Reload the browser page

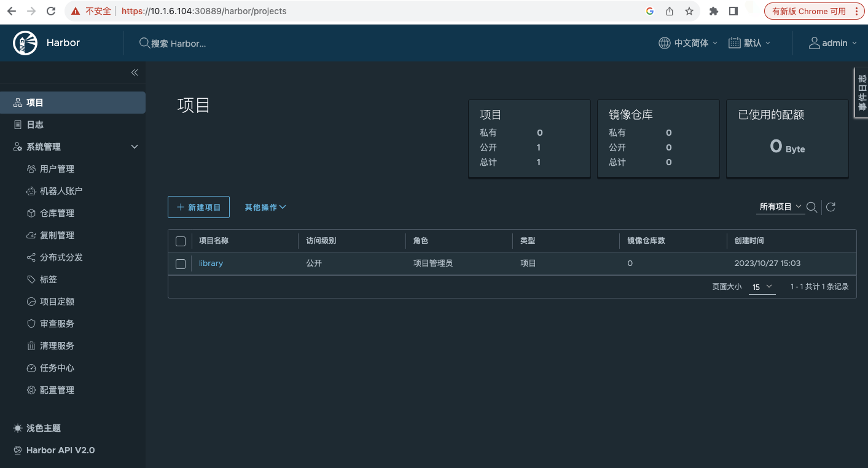tap(51, 11)
